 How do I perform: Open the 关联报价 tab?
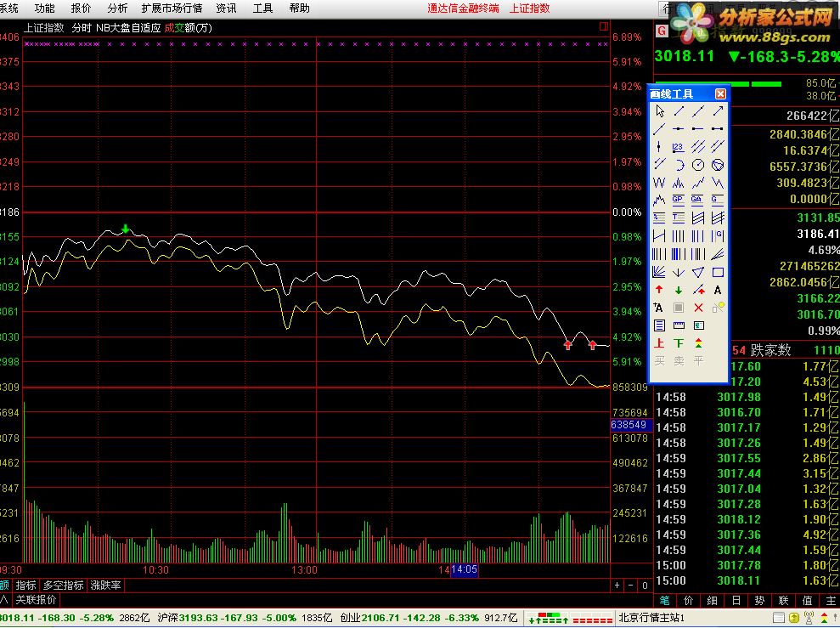coord(36,600)
